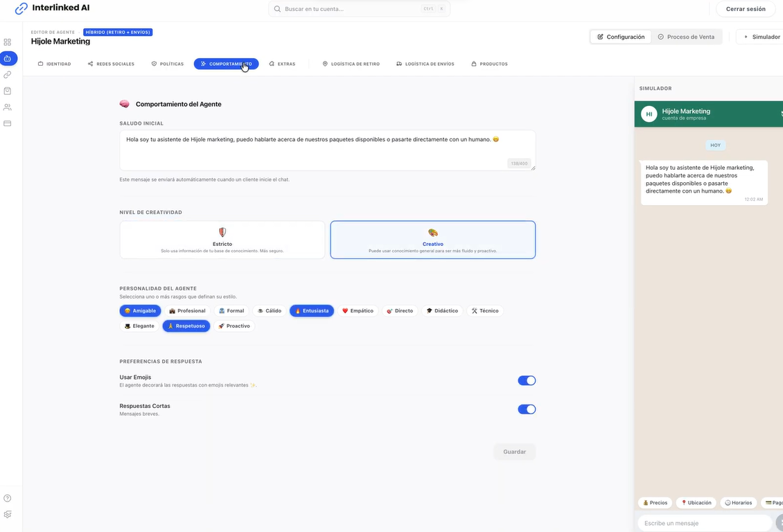Image resolution: width=783 pixels, height=532 pixels.
Task: Click the Guardar button
Action: 514,451
